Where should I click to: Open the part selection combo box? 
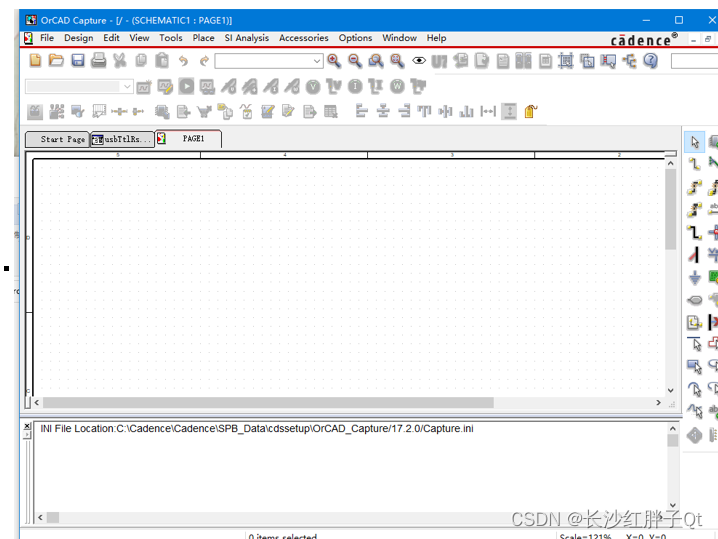click(269, 61)
